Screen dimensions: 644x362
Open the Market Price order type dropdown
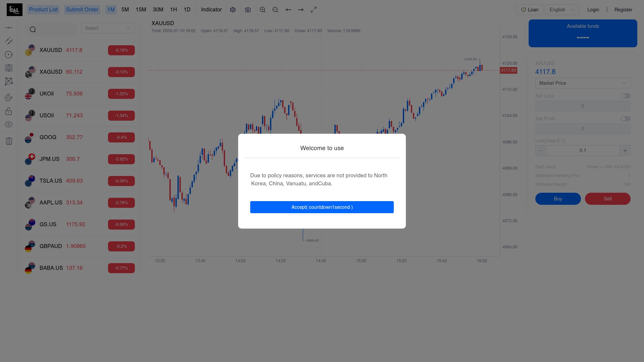tap(583, 83)
